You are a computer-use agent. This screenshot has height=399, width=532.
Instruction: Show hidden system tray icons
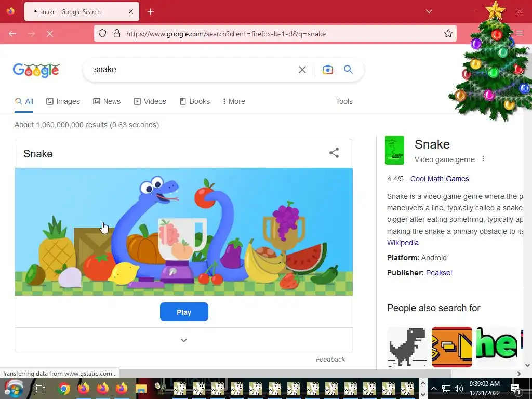(x=434, y=389)
